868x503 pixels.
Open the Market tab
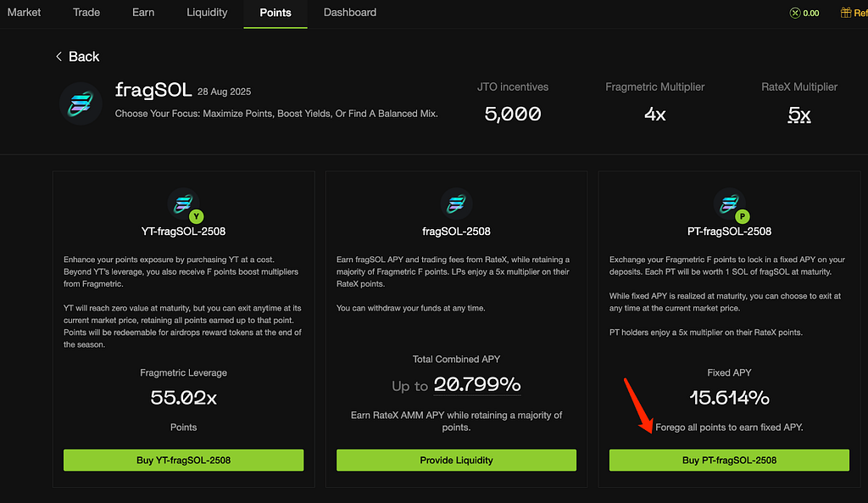click(24, 12)
